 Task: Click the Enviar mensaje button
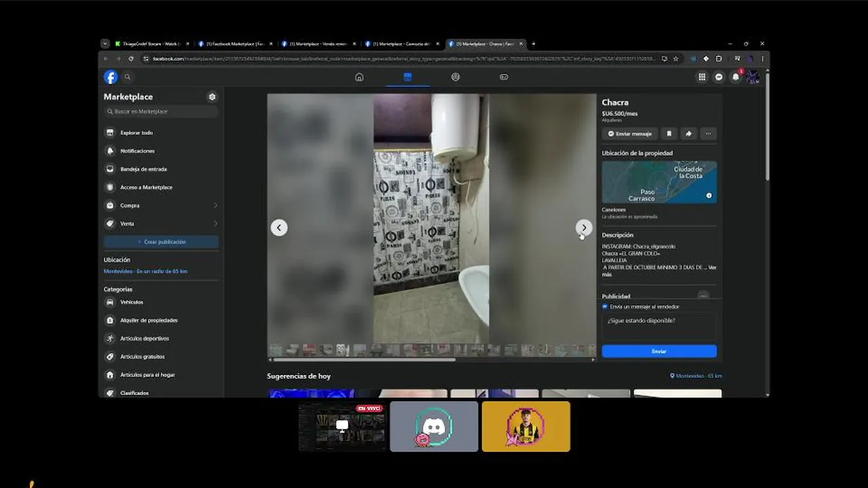tap(630, 134)
